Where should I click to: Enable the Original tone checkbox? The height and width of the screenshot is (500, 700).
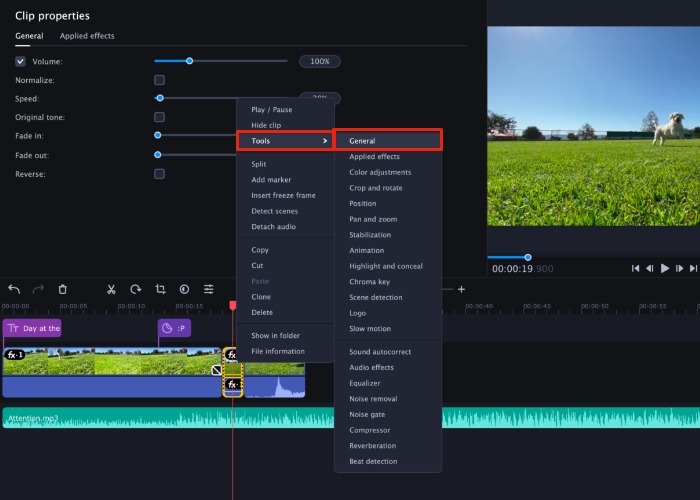click(x=159, y=117)
